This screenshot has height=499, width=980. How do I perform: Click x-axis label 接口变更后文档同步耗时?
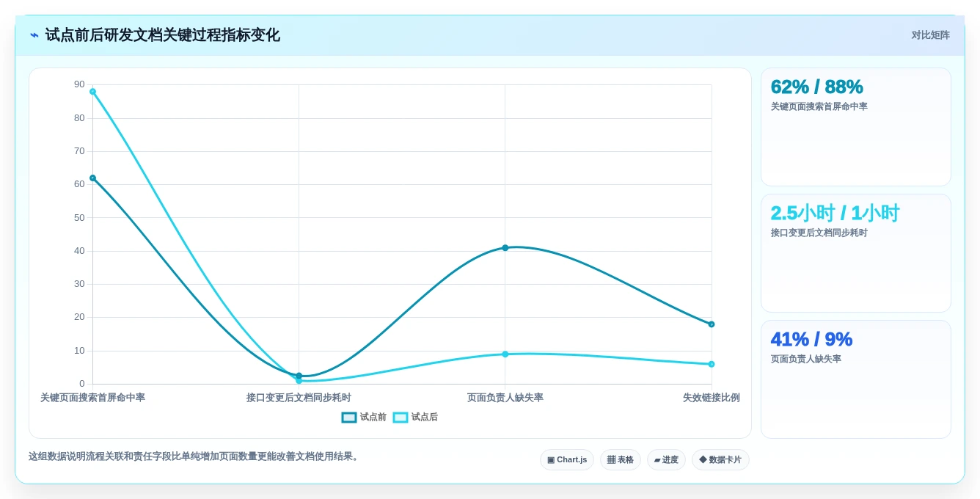coord(299,398)
